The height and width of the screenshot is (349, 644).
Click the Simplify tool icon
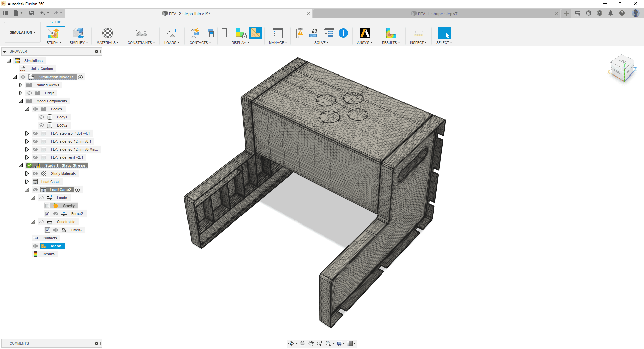point(78,33)
